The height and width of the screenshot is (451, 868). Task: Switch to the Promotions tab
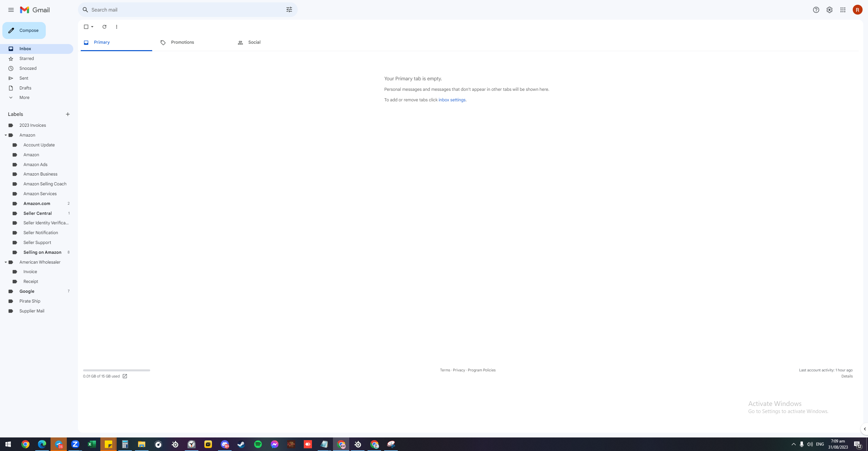[194, 42]
